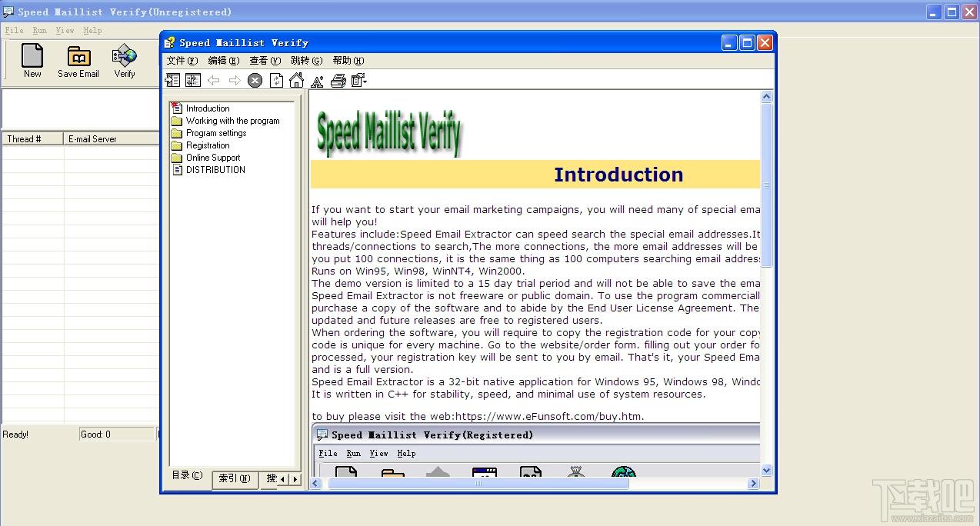
Task: Open 帮助(H) menu in help window
Action: point(348,61)
